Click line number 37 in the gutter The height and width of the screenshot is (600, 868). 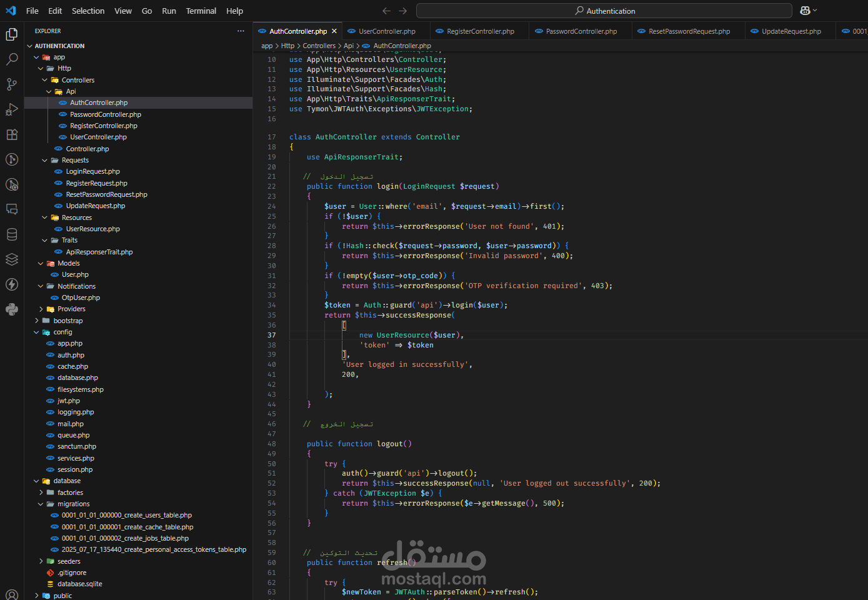[271, 335]
